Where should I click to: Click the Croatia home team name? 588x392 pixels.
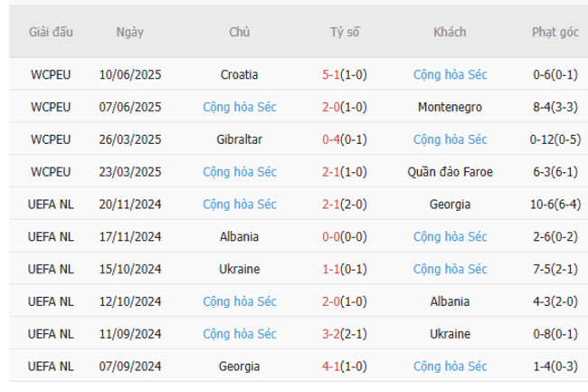(240, 74)
